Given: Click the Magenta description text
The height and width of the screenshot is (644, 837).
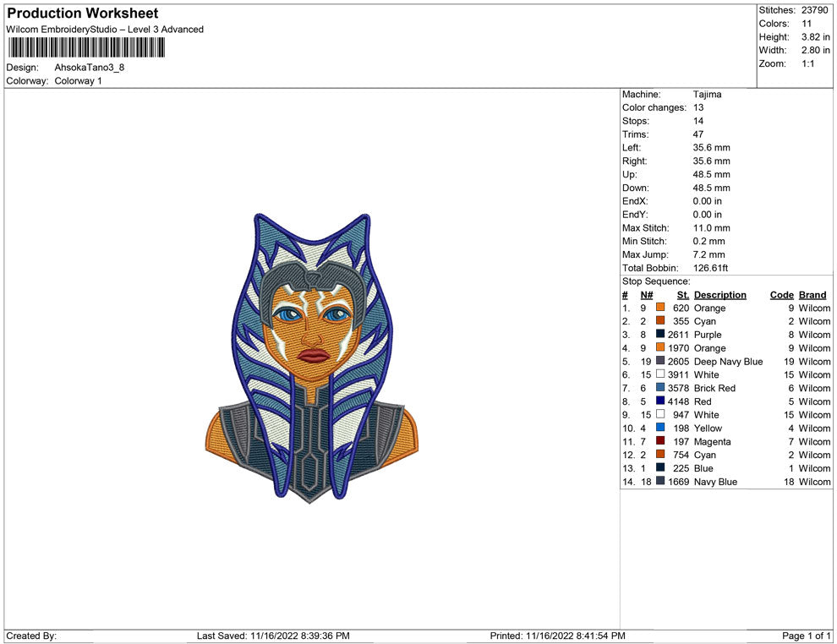Looking at the screenshot, I should tap(712, 441).
